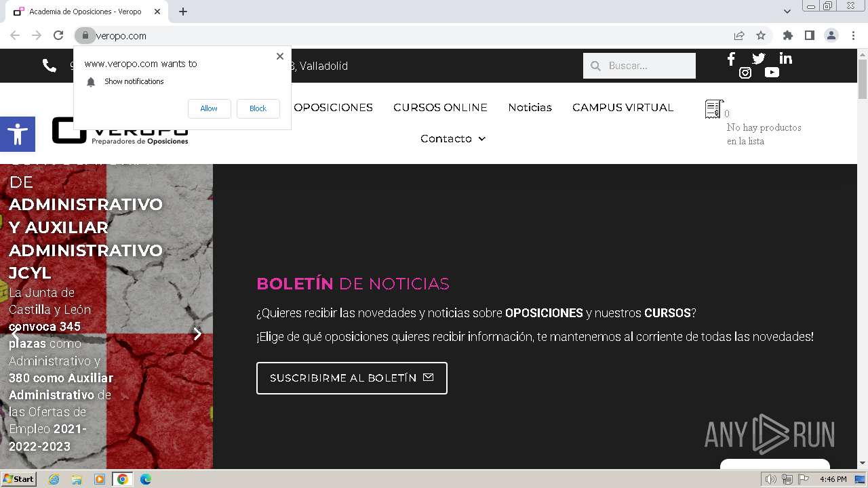868x488 pixels.
Task: Toggle the browser side panel
Action: 809,35
